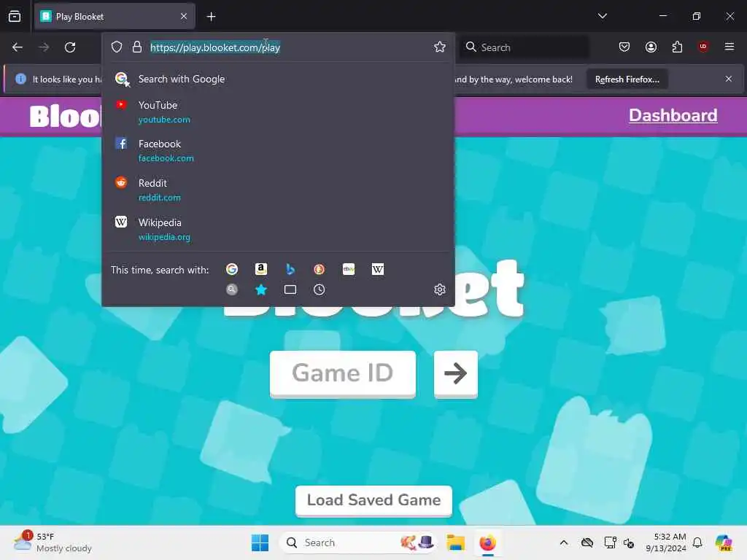Go back to previous page
This screenshot has width=747, height=560.
pyautogui.click(x=18, y=47)
